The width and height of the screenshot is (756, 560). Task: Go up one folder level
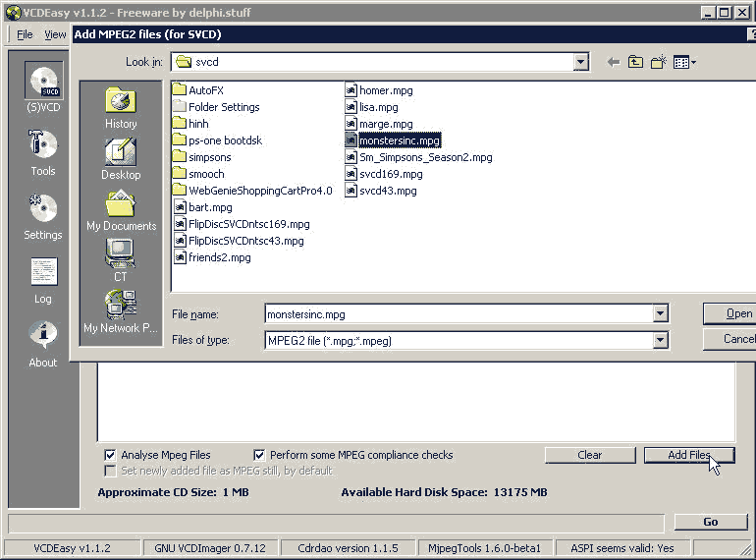point(636,62)
